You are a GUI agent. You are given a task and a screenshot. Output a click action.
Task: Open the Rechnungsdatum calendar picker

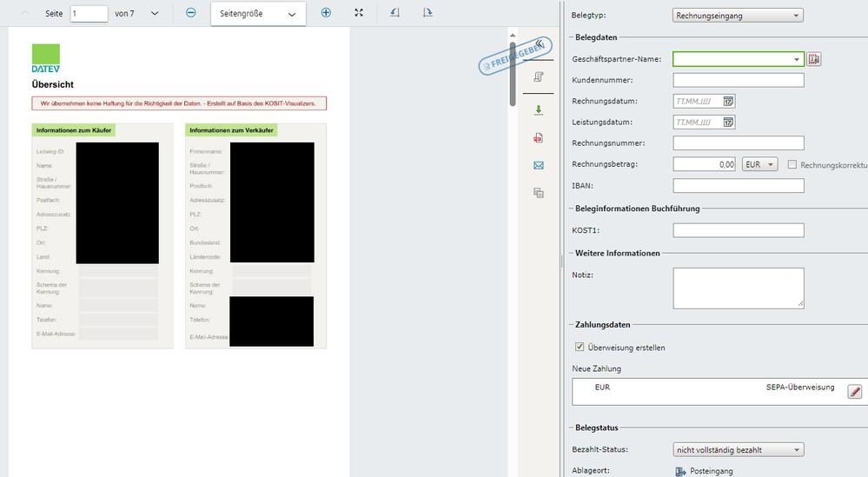pyautogui.click(x=728, y=102)
